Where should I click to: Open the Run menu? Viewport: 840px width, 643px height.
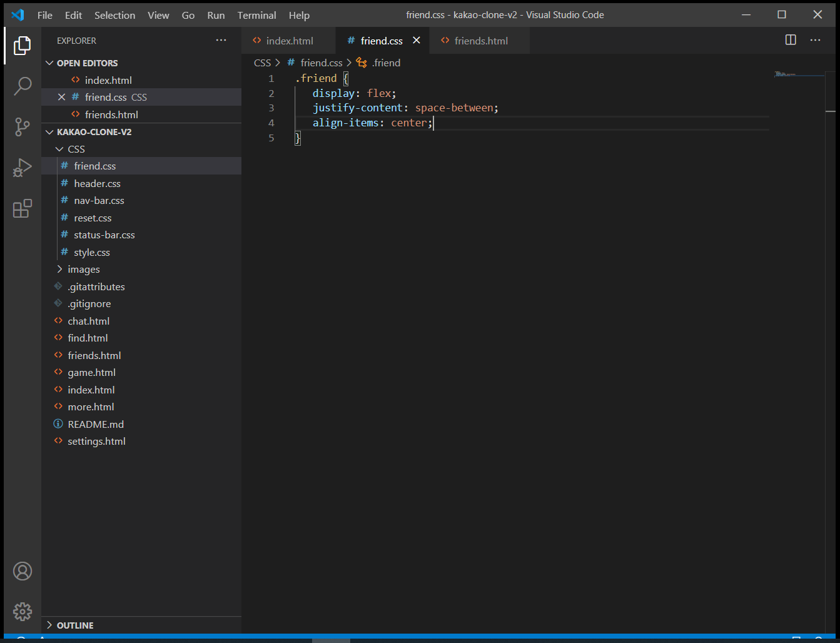[216, 15]
